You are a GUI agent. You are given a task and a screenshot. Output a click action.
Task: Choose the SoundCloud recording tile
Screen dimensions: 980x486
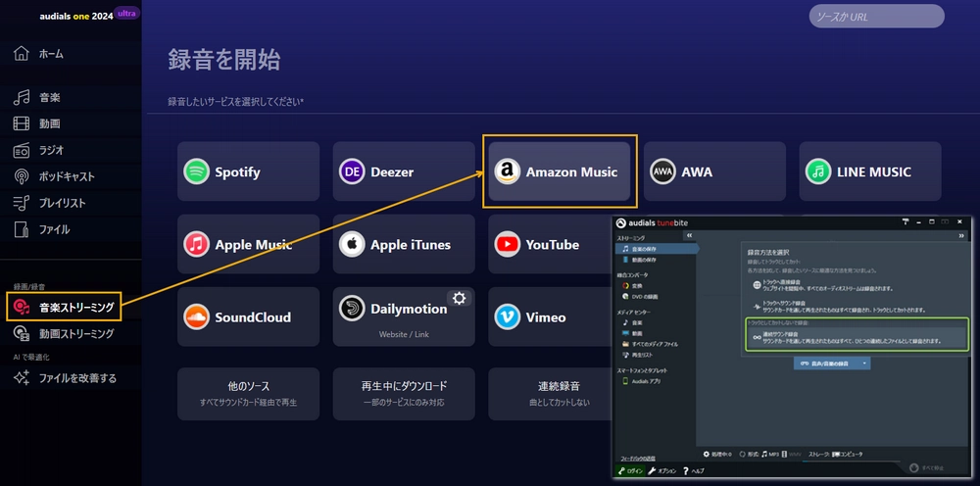tap(248, 316)
